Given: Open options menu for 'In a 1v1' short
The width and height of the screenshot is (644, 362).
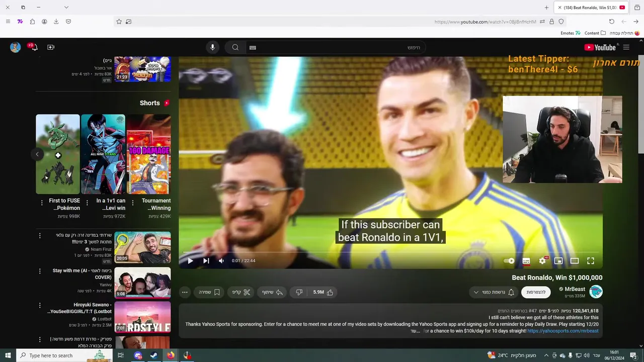Looking at the screenshot, I should tap(87, 203).
